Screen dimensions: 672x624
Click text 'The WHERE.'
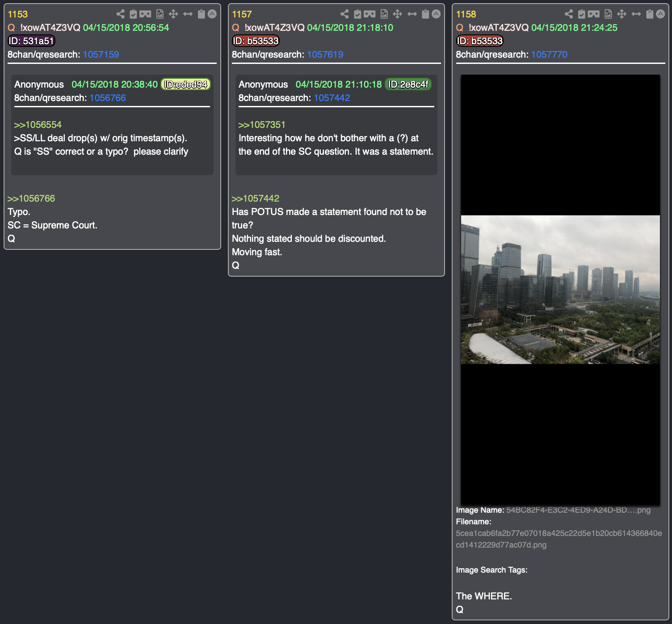pos(484,596)
